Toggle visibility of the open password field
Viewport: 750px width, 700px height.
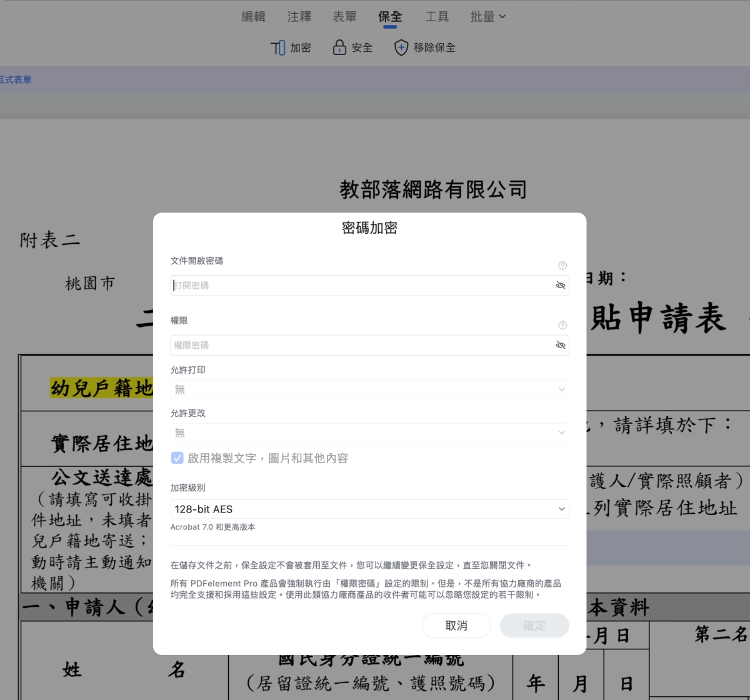click(x=560, y=286)
